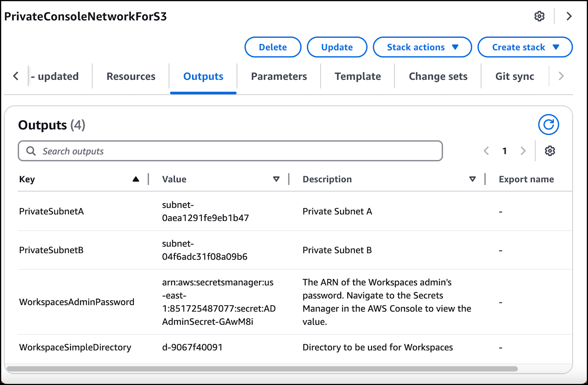Click the filter icon on the Description column
The width and height of the screenshot is (588, 385).
pos(472,179)
